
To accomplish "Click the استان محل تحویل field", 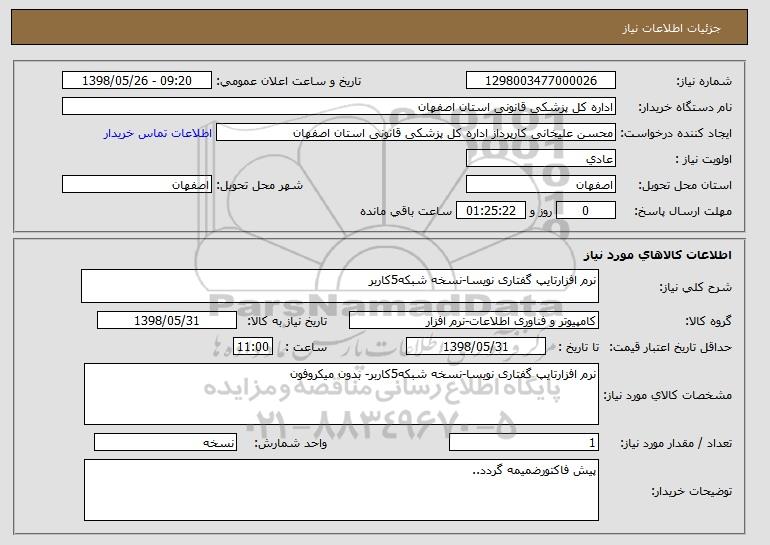I will click(x=541, y=185).
